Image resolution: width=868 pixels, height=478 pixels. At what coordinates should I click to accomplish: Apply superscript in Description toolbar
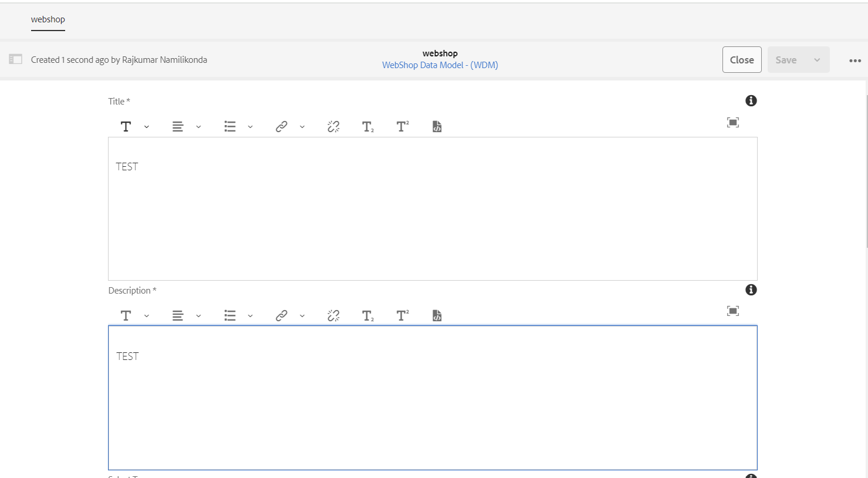coord(403,315)
